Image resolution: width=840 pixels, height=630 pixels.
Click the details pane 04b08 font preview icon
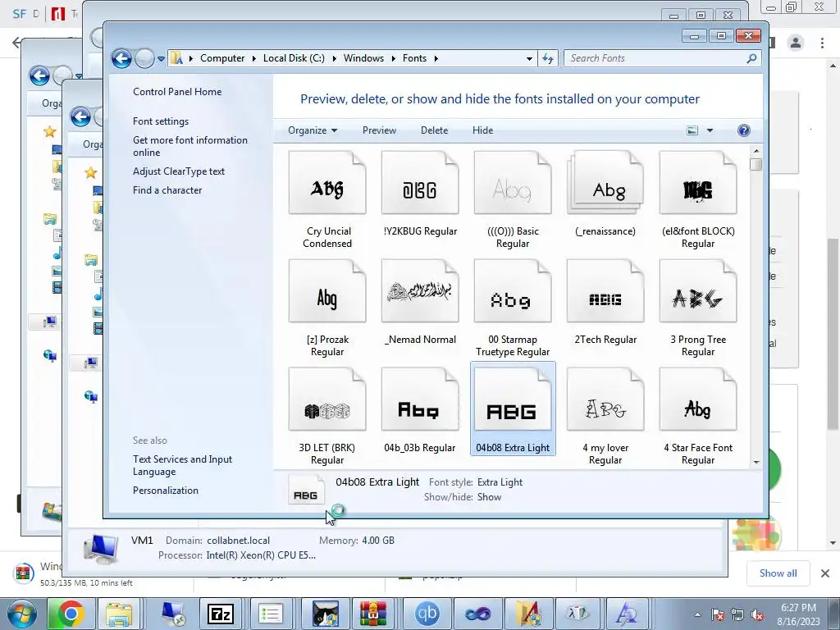306,491
